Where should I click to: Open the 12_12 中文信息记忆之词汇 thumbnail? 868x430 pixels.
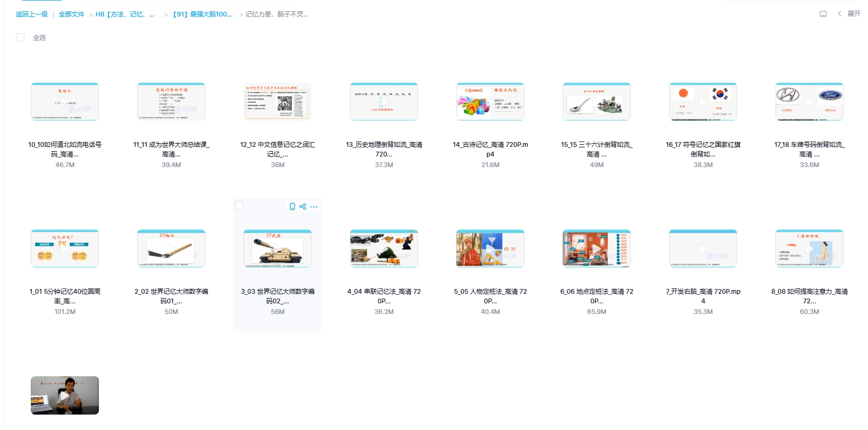point(278,102)
